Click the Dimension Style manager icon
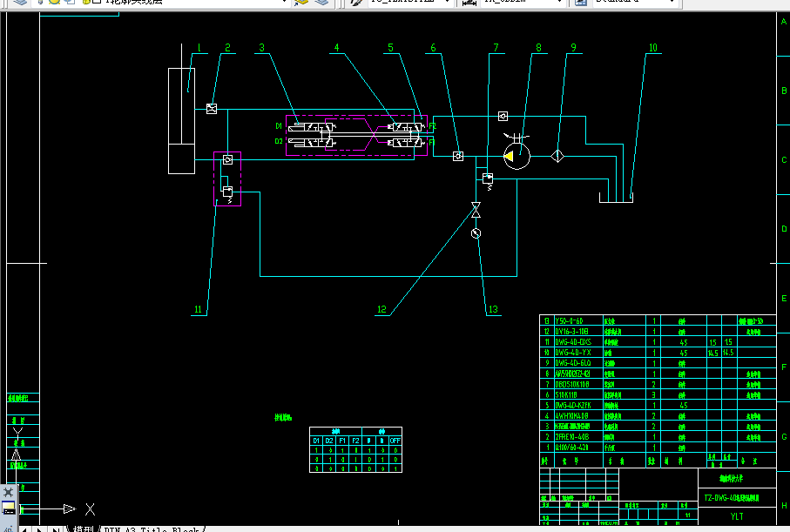790x532 pixels. click(x=467, y=3)
